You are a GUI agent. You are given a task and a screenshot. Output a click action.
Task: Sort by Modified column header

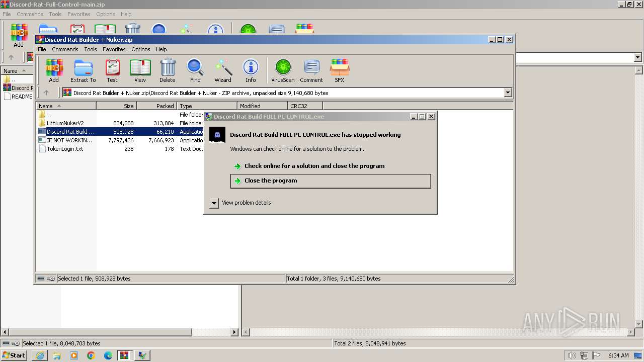coord(262,106)
